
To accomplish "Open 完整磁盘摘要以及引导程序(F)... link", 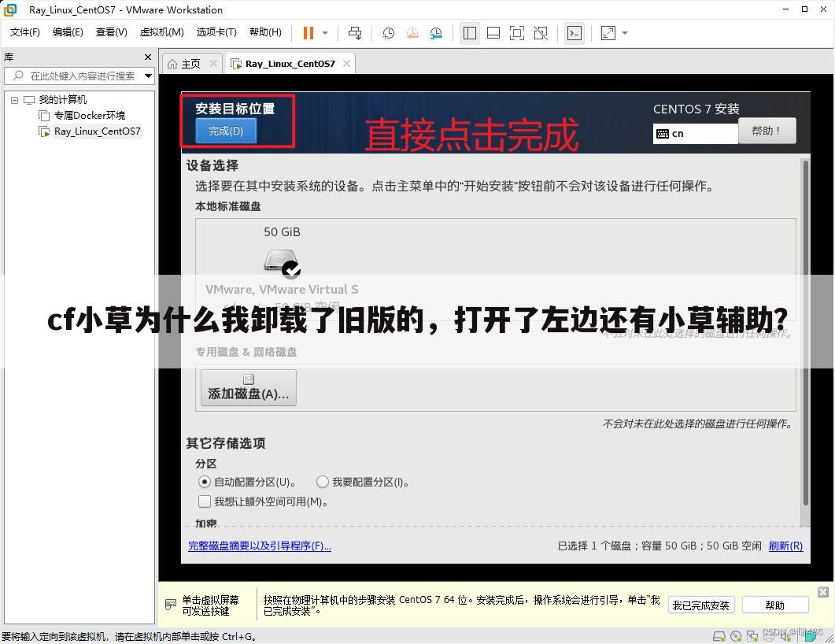I will click(260, 546).
